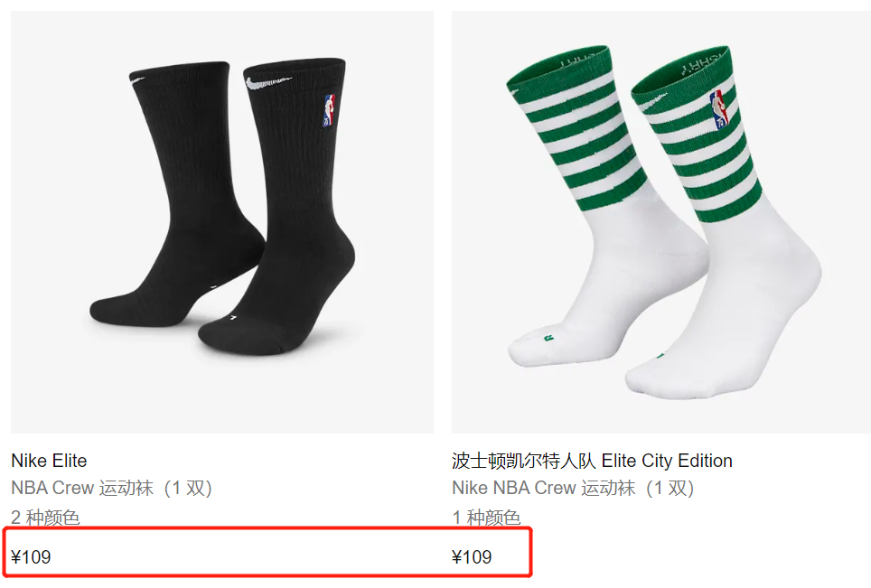Click the ¥109 price under Celtics City Edition
The width and height of the screenshot is (871, 588).
click(472, 557)
